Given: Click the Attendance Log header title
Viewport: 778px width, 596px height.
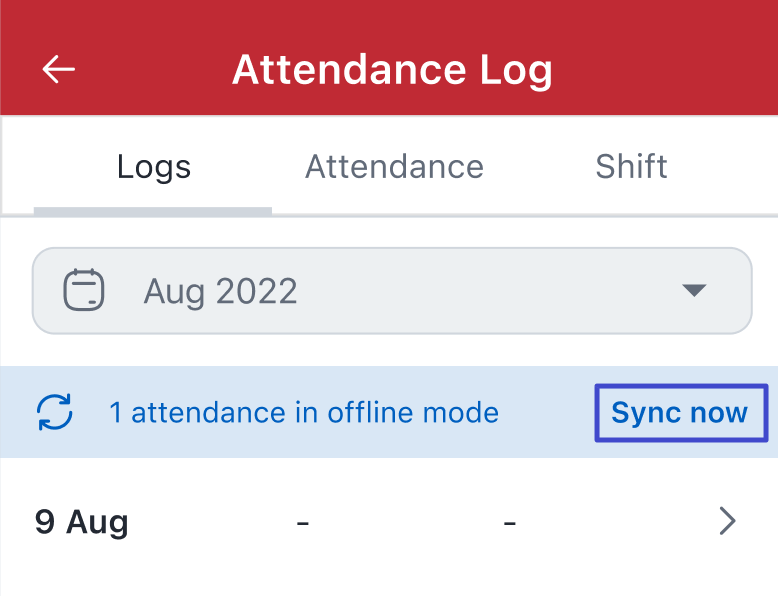Looking at the screenshot, I should click(392, 70).
